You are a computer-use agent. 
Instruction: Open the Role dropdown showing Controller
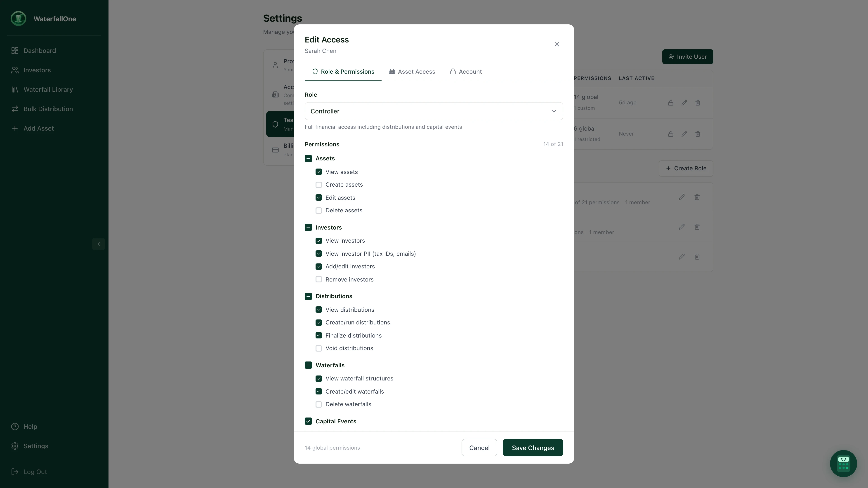(x=433, y=111)
